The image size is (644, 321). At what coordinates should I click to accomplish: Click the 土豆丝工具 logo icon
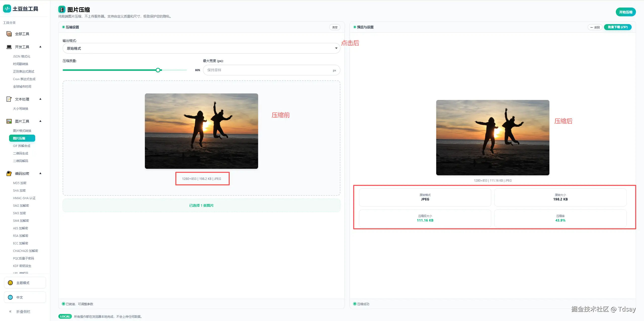7,9
